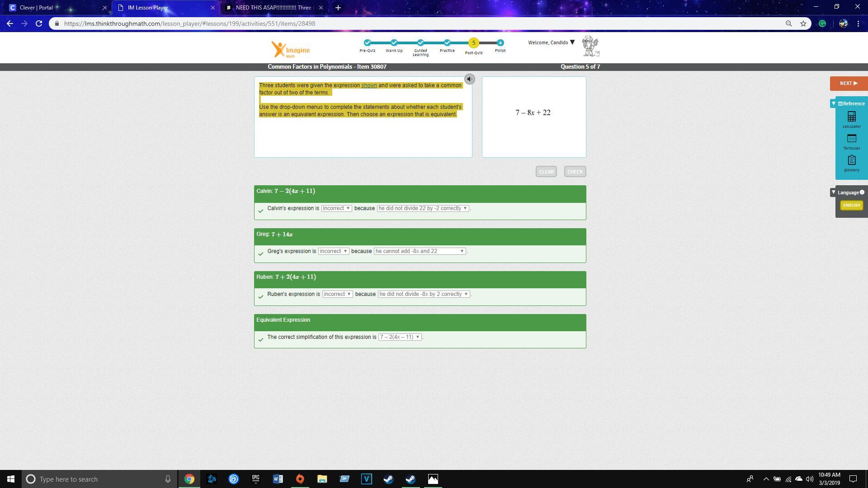868x488 pixels.
Task: Toggle the ENGLISH language button
Action: (x=851, y=205)
